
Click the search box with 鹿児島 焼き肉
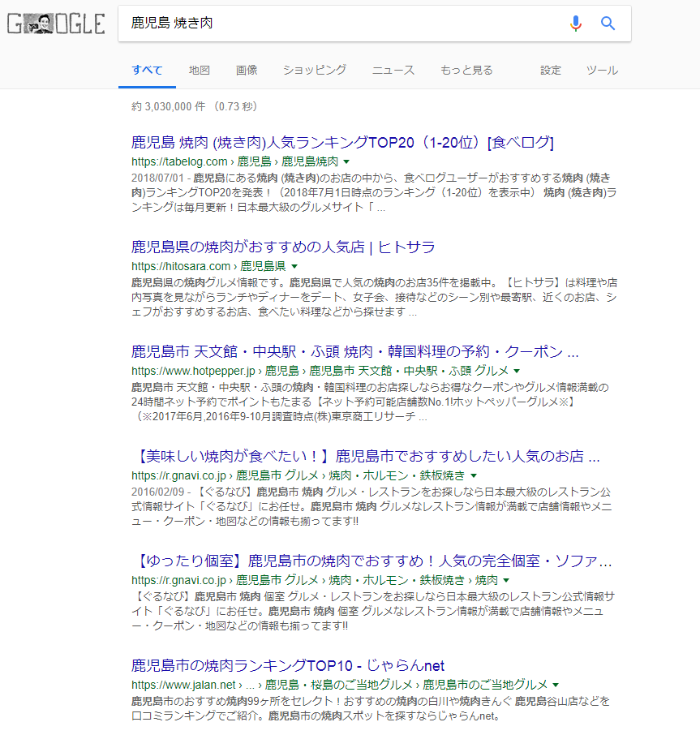click(x=341, y=24)
